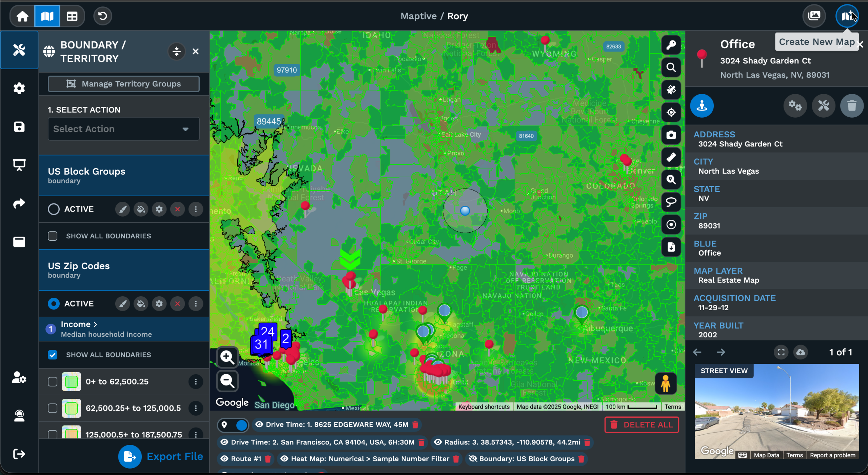Image resolution: width=868 pixels, height=475 pixels.
Task: Click the Street View pegman icon
Action: pyautogui.click(x=666, y=383)
